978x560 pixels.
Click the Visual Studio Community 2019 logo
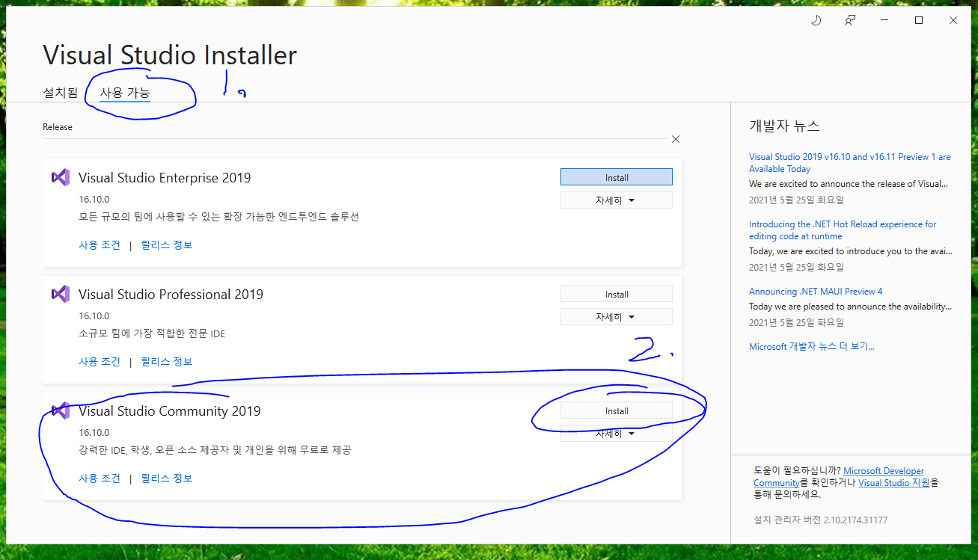pyautogui.click(x=61, y=410)
